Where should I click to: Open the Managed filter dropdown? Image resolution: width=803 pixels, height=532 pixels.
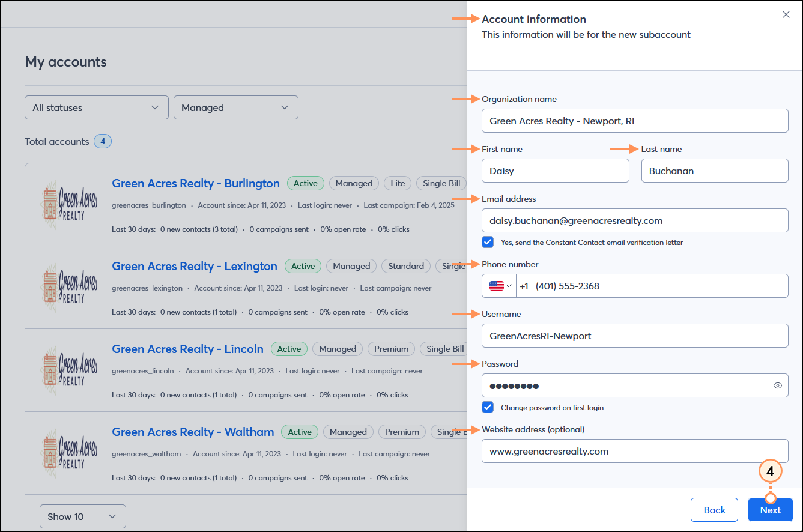coord(235,107)
